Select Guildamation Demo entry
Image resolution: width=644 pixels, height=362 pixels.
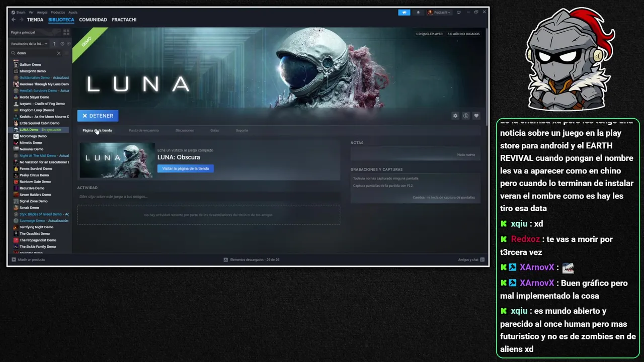click(41, 77)
